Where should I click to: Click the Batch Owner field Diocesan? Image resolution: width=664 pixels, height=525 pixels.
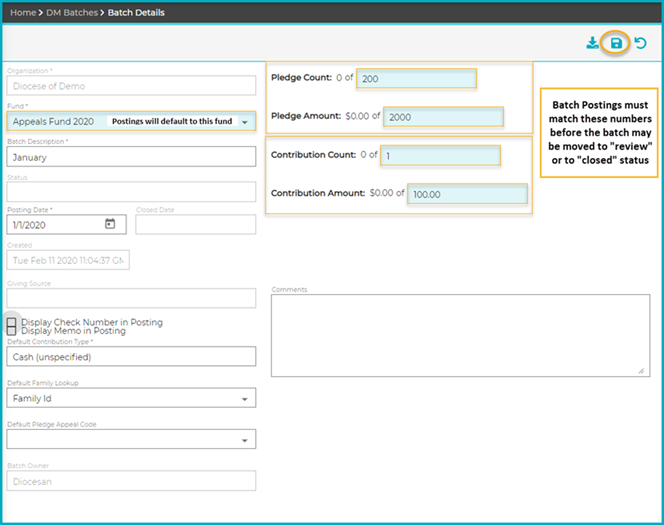(x=131, y=481)
